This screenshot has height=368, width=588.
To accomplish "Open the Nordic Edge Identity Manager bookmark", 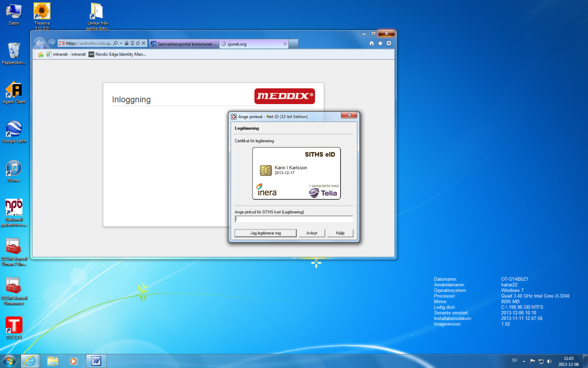I will [117, 54].
